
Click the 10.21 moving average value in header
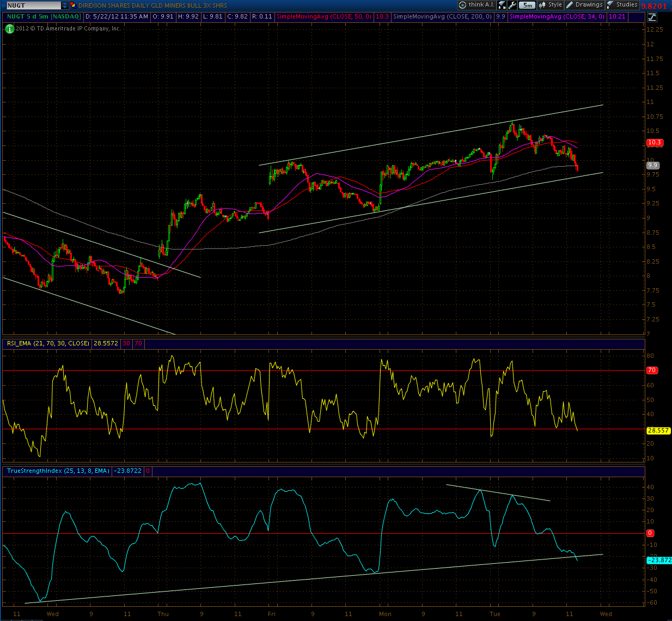[617, 16]
